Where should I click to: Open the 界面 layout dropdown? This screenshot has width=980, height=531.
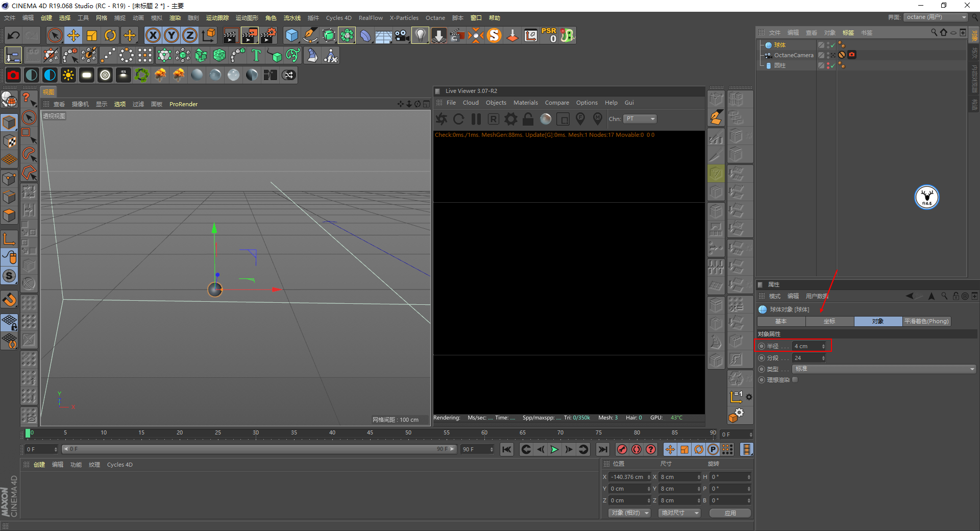tap(936, 17)
